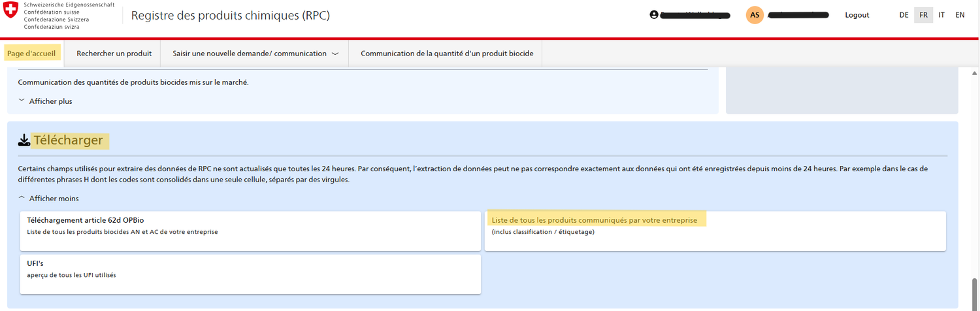Change language to IT
Viewport: 980px width, 311px height.
[941, 15]
